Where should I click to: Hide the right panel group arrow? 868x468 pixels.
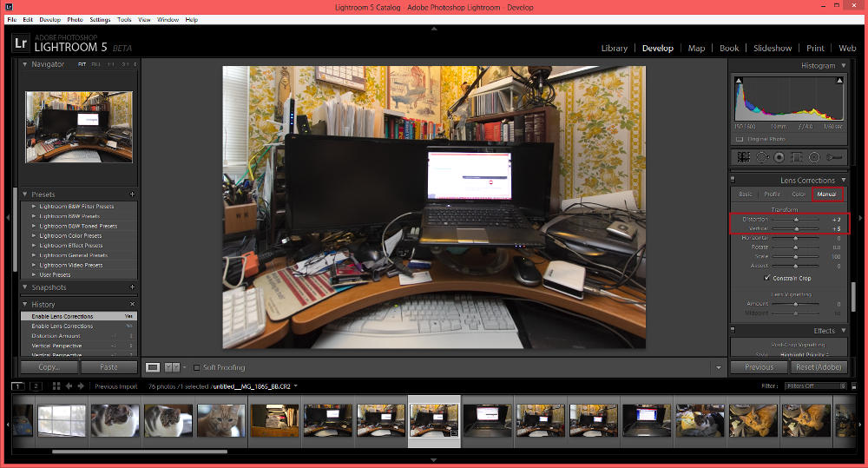(861, 218)
